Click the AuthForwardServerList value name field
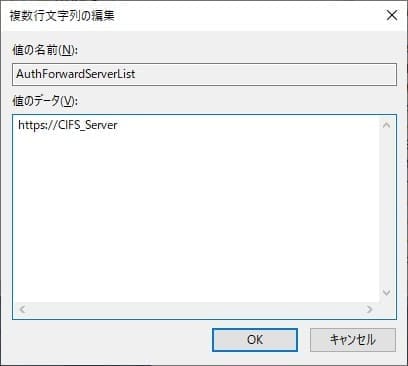This screenshot has width=408, height=366. [x=204, y=74]
